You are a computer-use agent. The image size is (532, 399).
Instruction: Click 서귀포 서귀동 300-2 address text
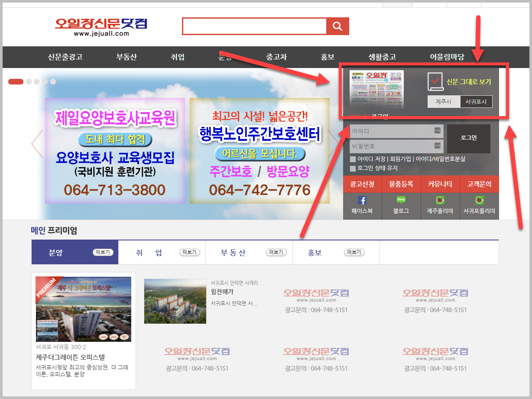61,347
